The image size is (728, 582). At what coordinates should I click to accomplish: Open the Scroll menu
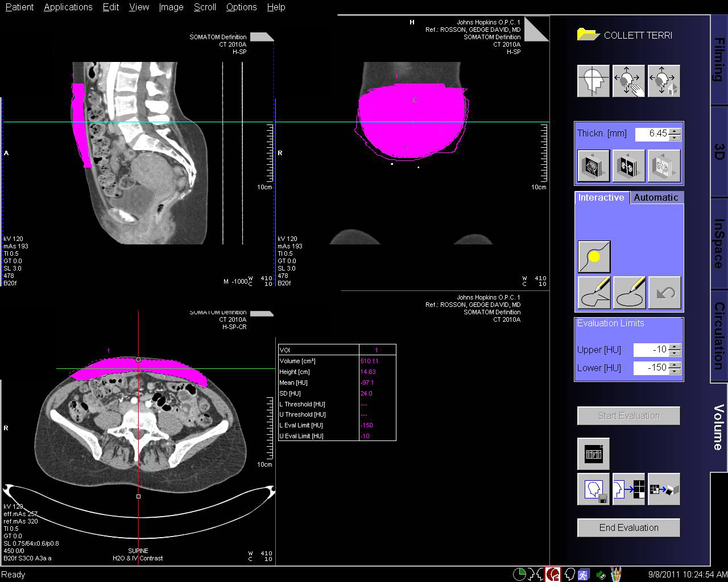tap(205, 7)
